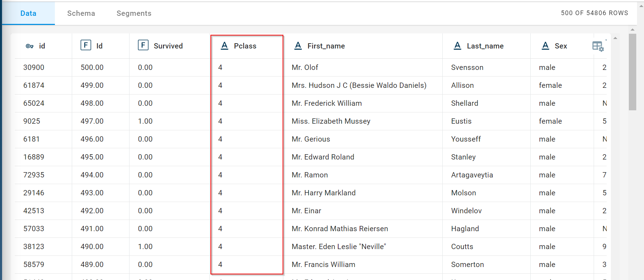Click the Mr. Harry Markland cell
This screenshot has height=280, width=644.
pyautogui.click(x=323, y=193)
